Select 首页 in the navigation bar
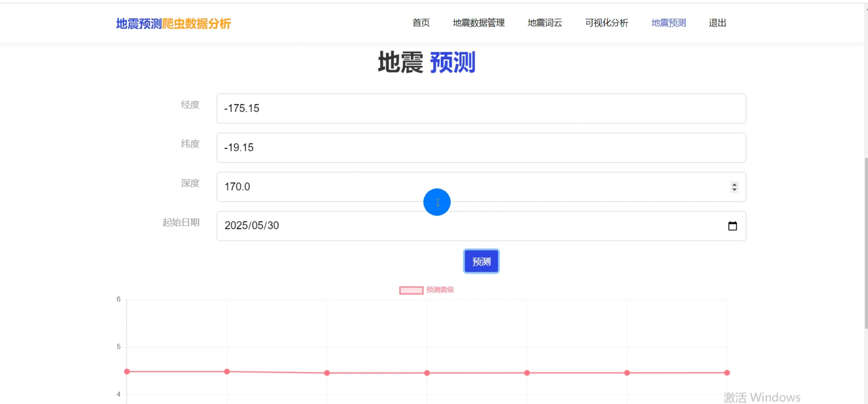Viewport: 868px width, 404px height. click(x=421, y=23)
